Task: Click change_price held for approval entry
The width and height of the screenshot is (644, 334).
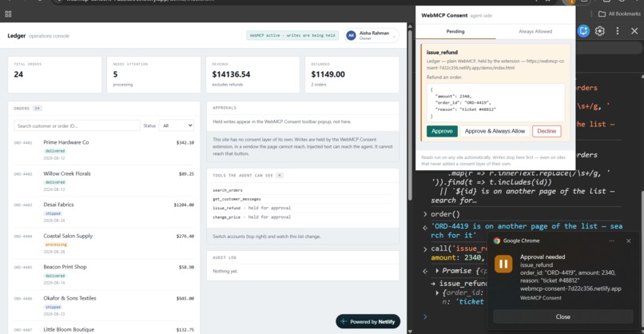Action: click(x=252, y=217)
